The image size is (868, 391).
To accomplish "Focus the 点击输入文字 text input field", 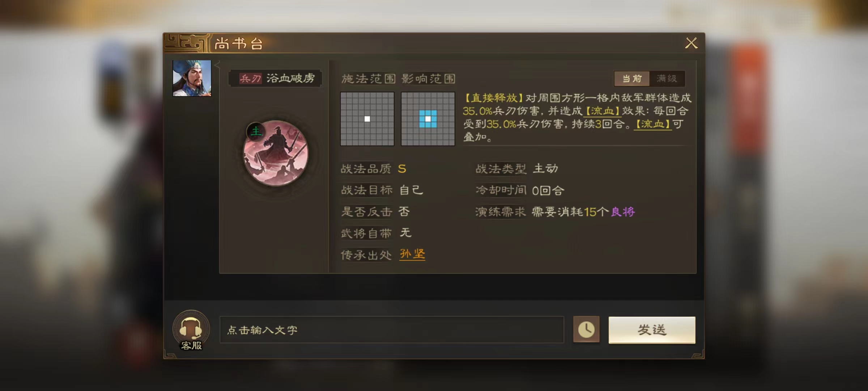I will coord(392,330).
